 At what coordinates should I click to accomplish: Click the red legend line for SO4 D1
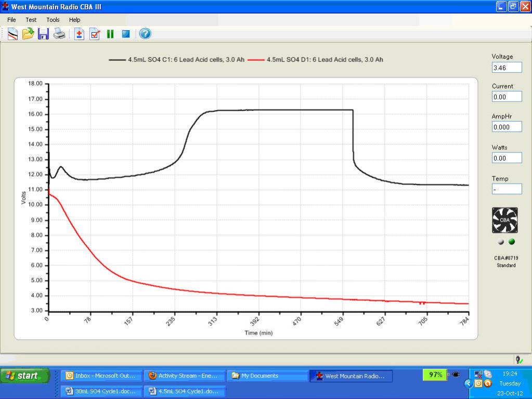256,60
